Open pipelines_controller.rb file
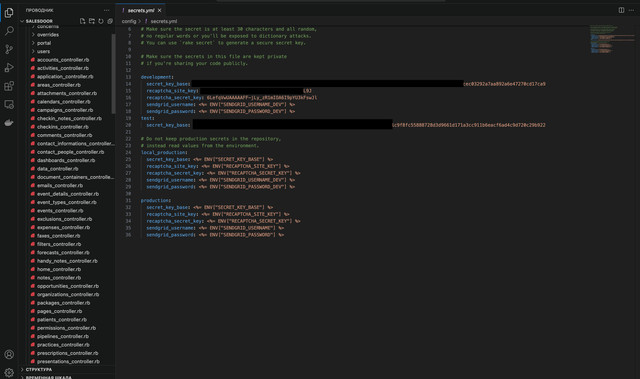Image resolution: width=640 pixels, height=379 pixels. (x=63, y=336)
